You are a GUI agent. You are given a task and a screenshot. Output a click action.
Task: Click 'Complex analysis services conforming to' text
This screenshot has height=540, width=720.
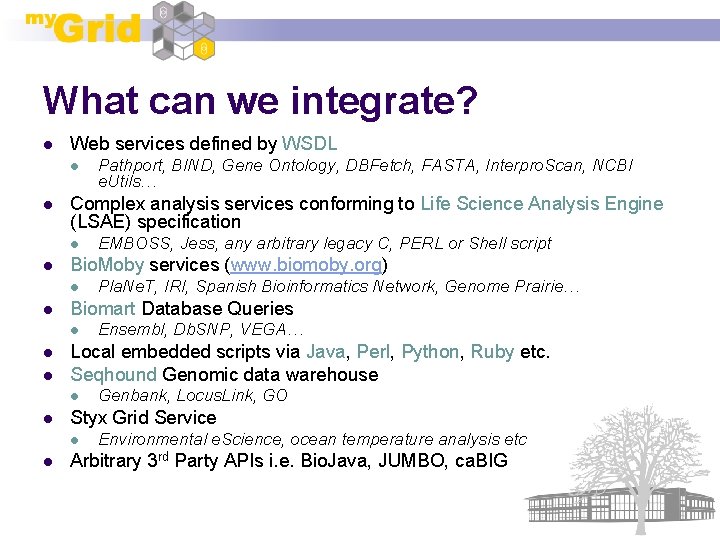tap(242, 203)
